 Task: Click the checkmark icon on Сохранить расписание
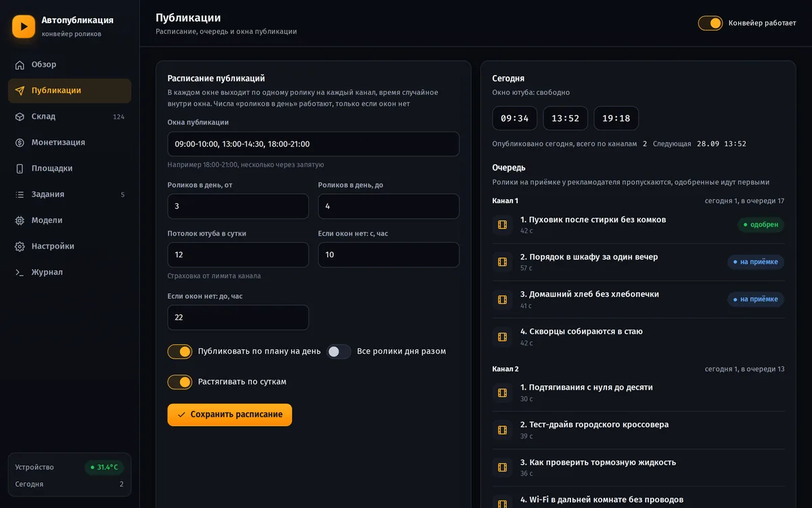coord(181,415)
